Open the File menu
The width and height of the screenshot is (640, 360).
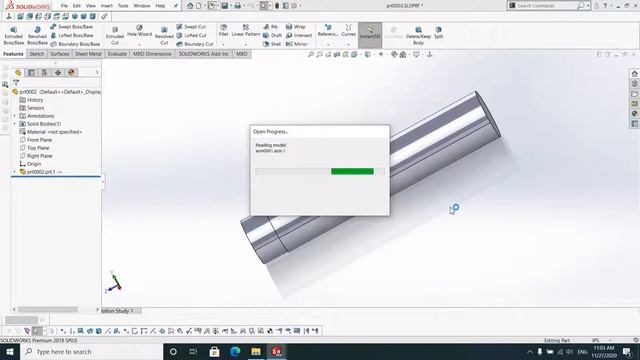64,6
